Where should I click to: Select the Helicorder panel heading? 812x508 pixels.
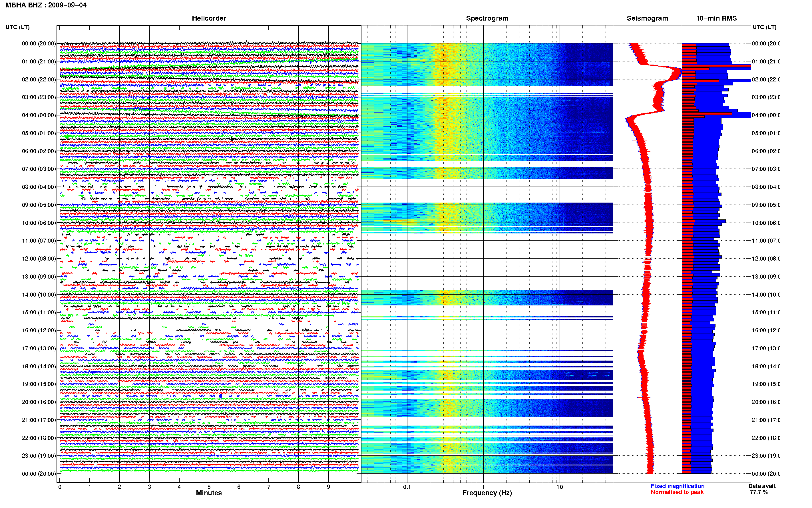[x=209, y=18]
